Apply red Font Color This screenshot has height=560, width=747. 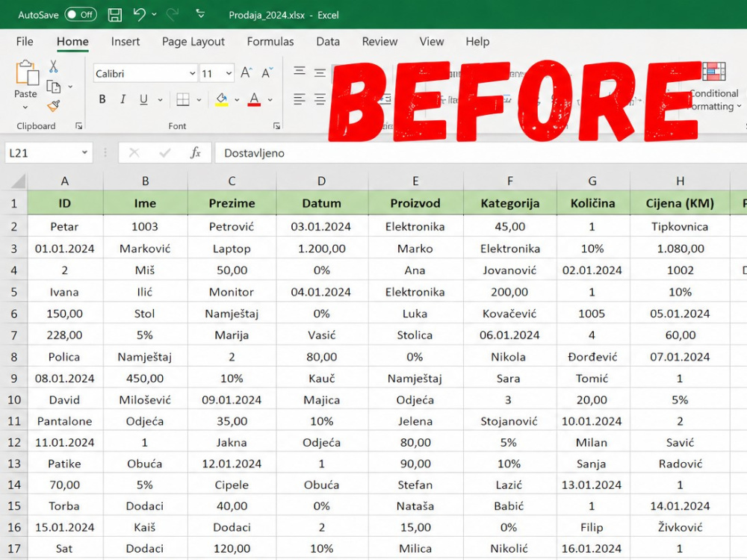(255, 99)
